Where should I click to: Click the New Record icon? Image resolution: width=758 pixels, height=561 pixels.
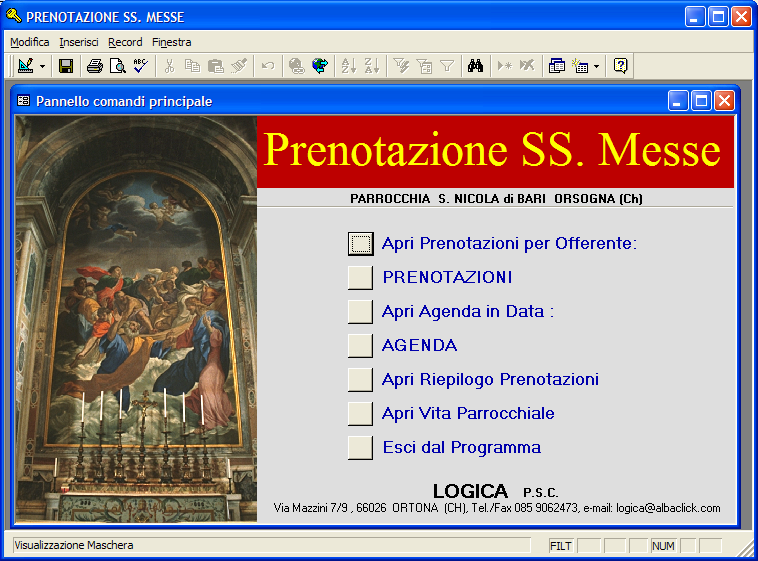(x=504, y=65)
